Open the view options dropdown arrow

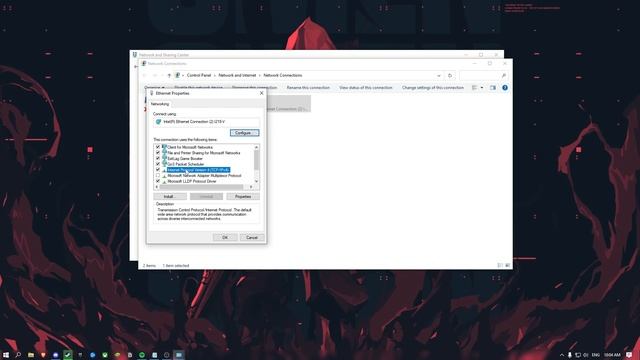coord(482,88)
